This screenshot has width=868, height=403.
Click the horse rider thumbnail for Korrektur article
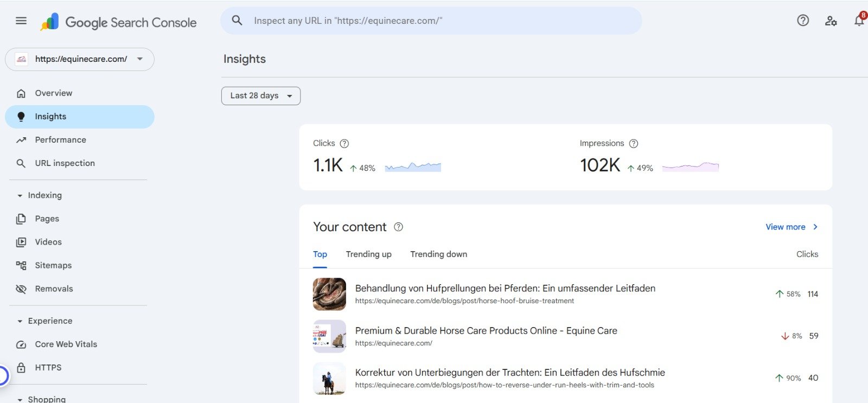tap(329, 379)
